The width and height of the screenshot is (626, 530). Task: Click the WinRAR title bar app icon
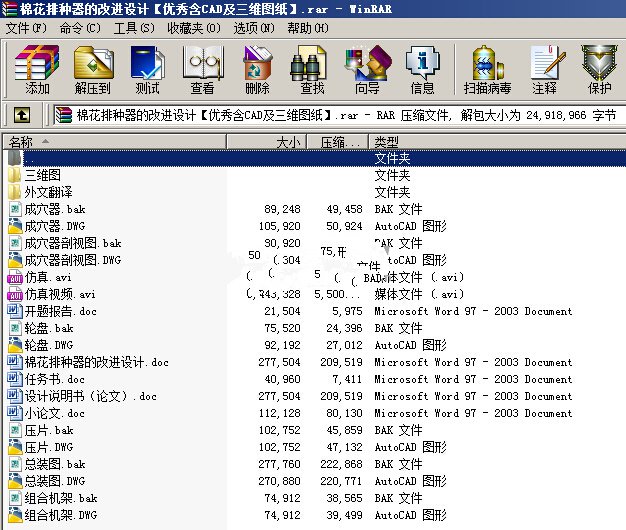click(10, 8)
